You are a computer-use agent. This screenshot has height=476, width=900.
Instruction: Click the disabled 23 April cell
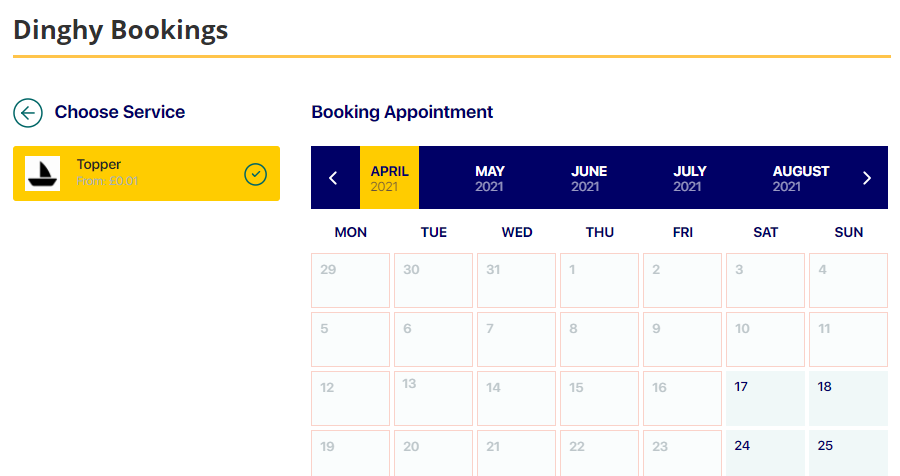tap(682, 453)
